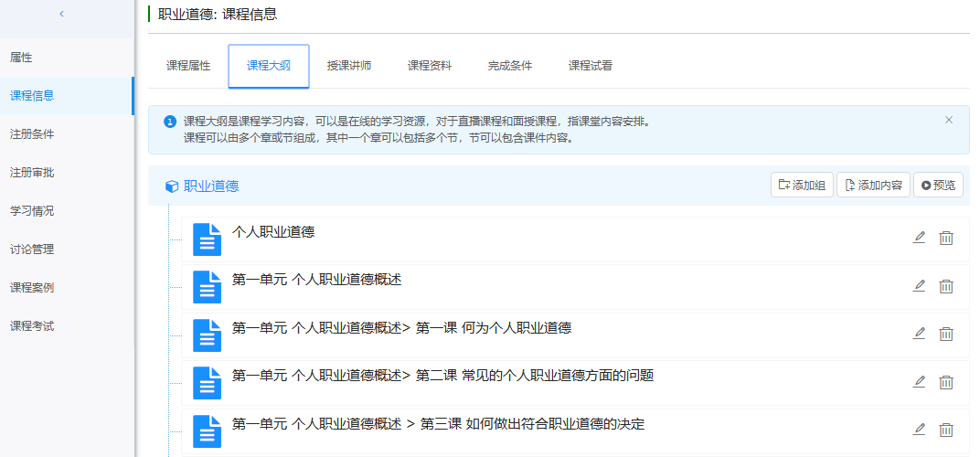Open the 第三课 如何做出符合职业道德的决定 item

coord(439,424)
